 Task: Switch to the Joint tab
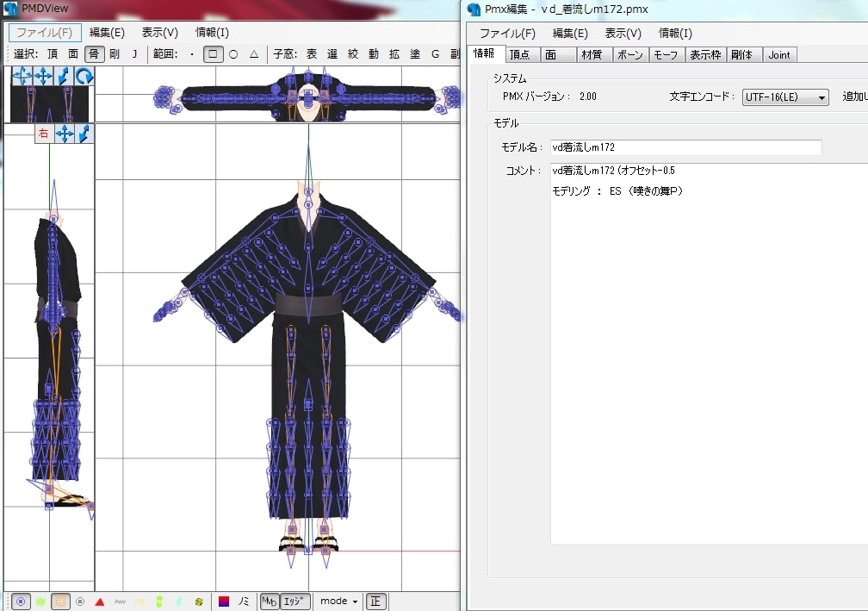[x=779, y=54]
